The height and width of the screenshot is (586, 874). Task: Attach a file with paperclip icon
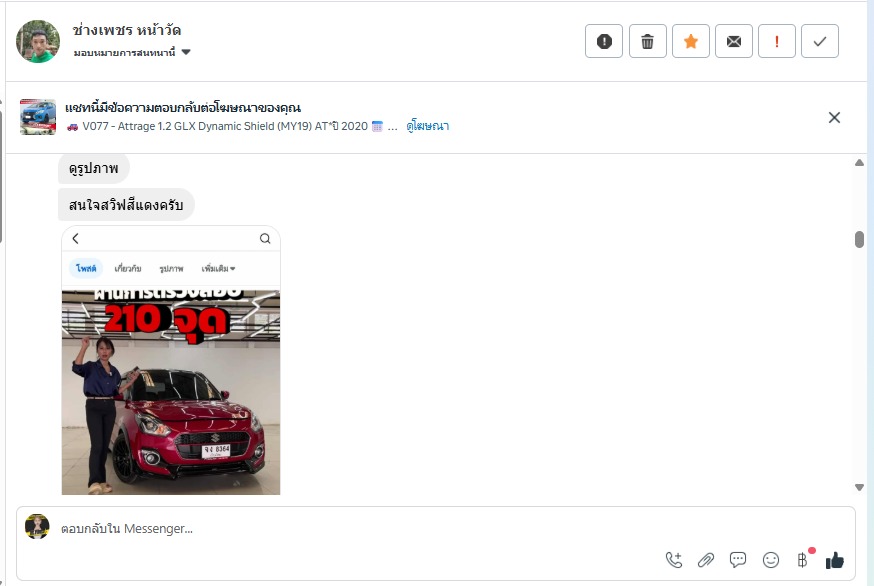706,560
